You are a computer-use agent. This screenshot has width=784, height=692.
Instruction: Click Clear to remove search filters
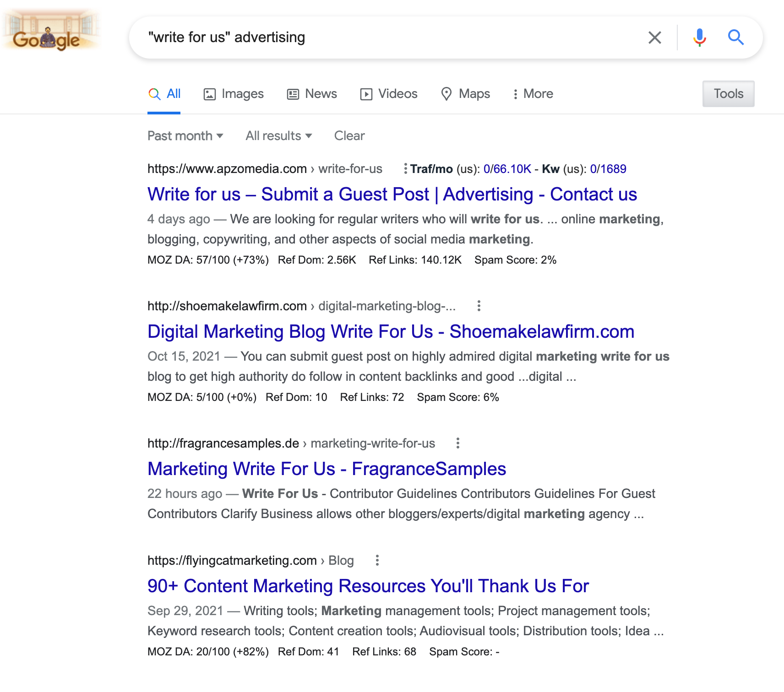(x=349, y=135)
